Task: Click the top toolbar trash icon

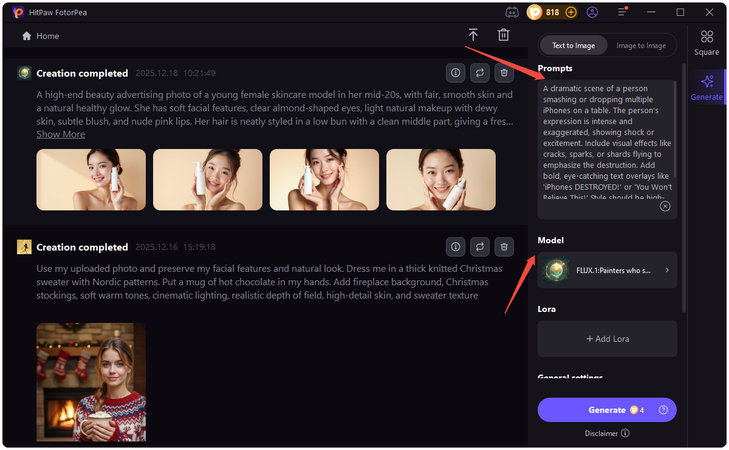Action: point(504,35)
